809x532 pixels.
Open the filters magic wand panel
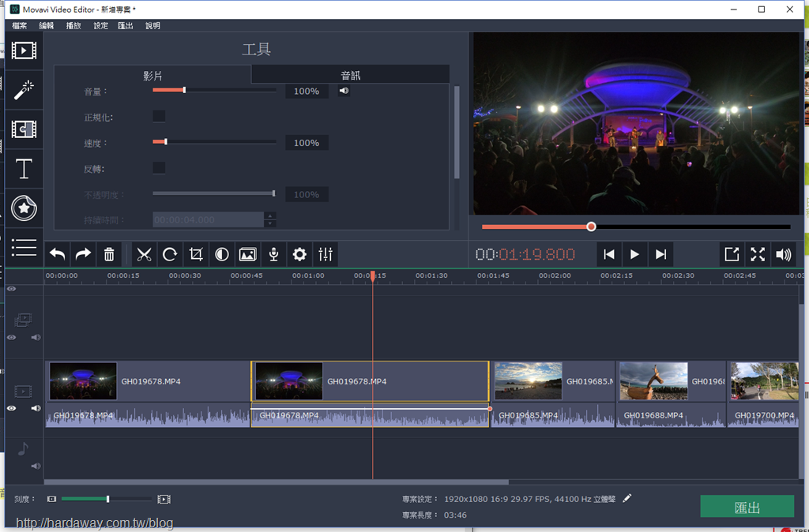pos(24,90)
